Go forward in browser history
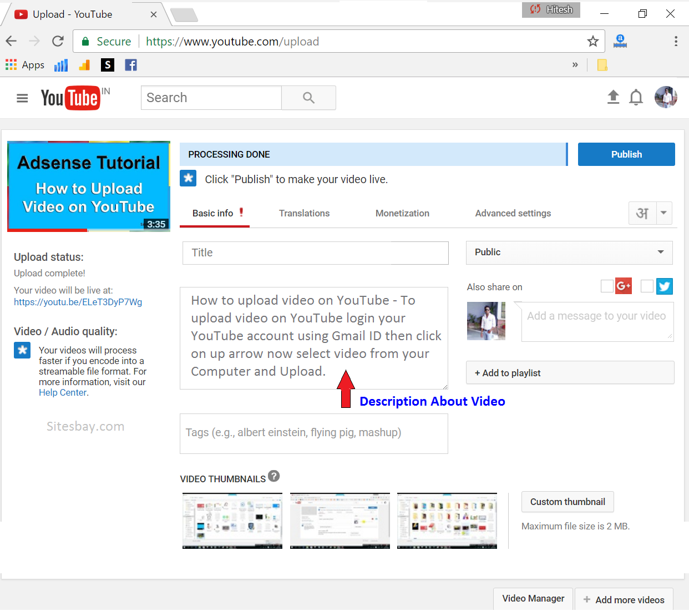Viewport: 689px width, 616px height. point(34,41)
